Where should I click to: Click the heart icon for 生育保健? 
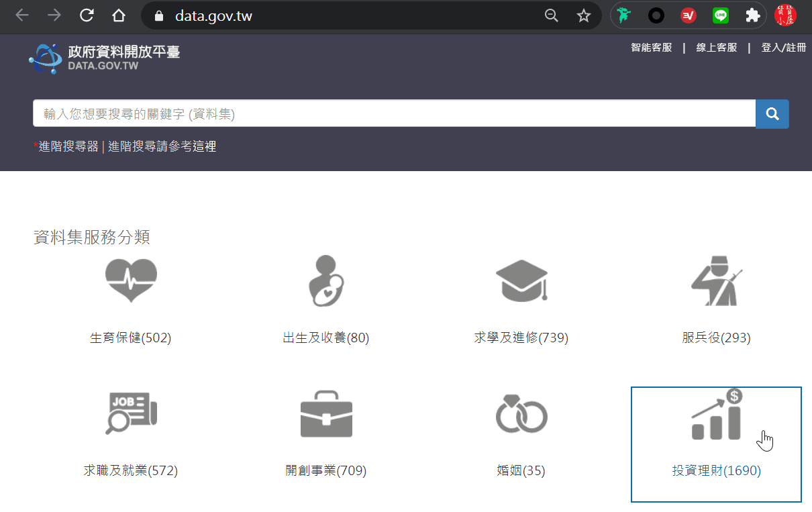tap(131, 280)
